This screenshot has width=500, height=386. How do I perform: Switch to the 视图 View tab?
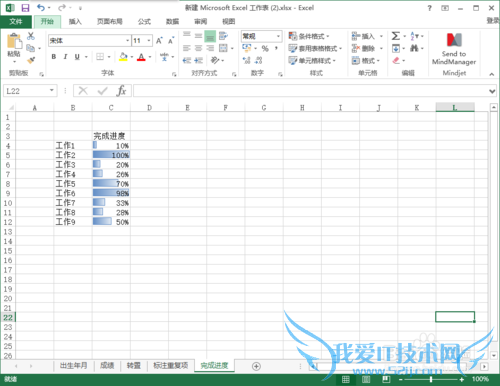click(229, 22)
